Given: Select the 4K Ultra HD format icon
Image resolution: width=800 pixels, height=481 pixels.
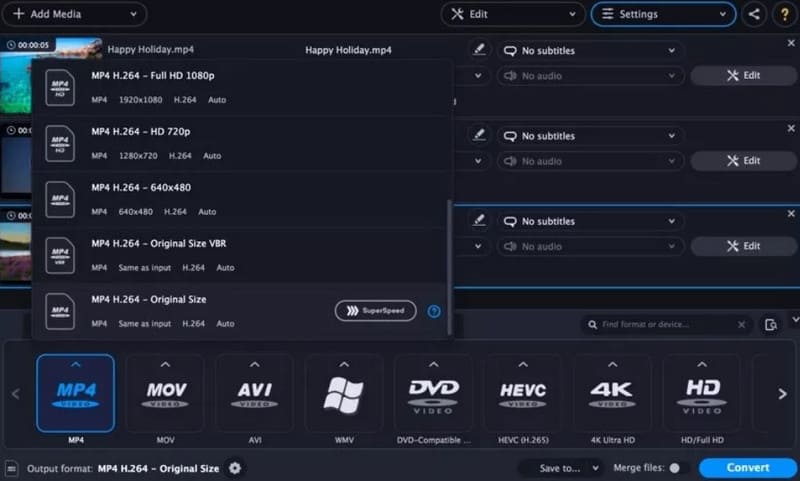Looking at the screenshot, I should [x=612, y=393].
